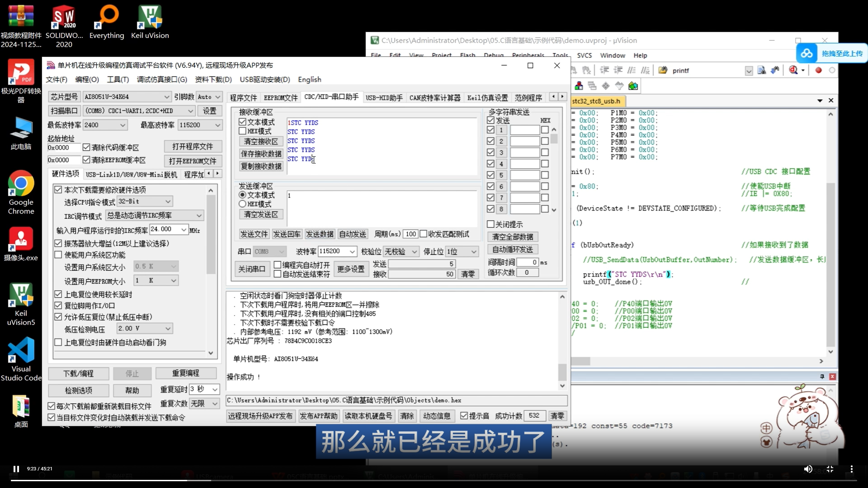Image resolution: width=868 pixels, height=488 pixels.
Task: Select the HEX模式 radio in send area
Action: click(x=242, y=204)
